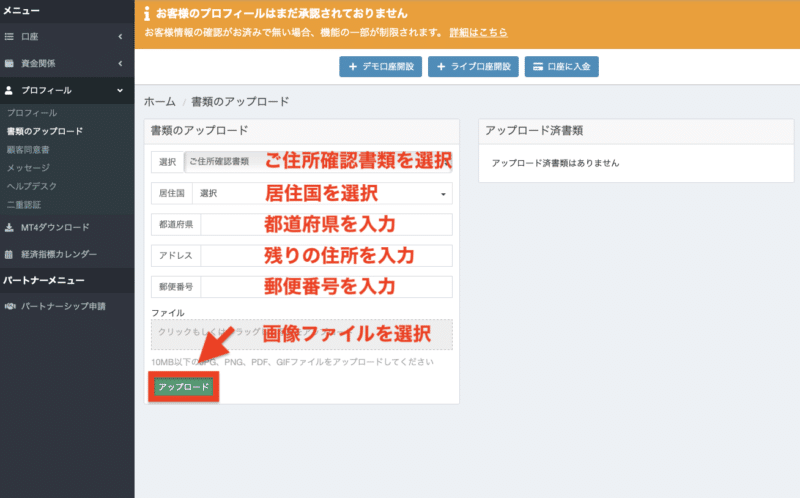Screen dimensions: 800x498
Task: Open the 経済指標カレンダー menu entry
Action: coord(67,254)
